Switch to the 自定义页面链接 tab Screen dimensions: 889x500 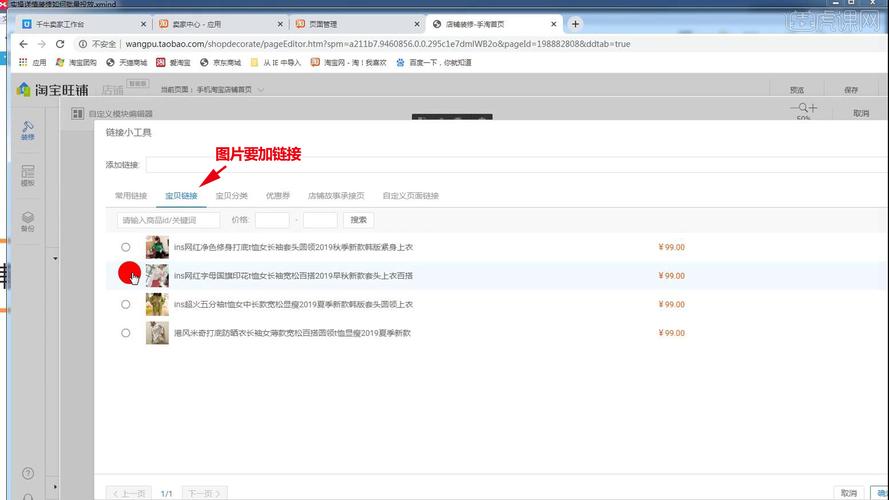coord(410,196)
